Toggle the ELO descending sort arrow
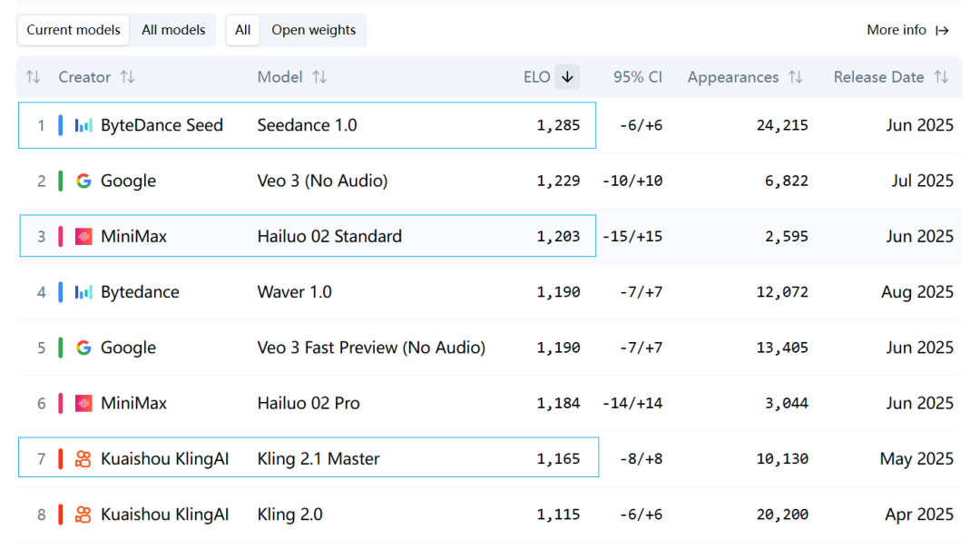The height and width of the screenshot is (549, 980). 567,77
